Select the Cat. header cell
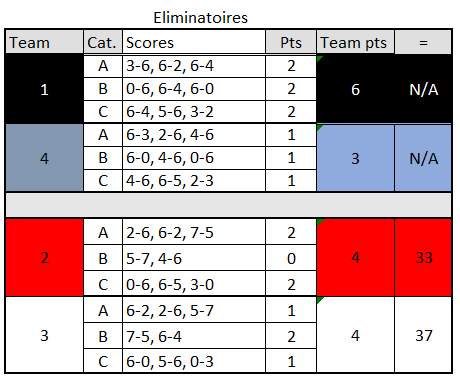Viewport: 460px width, 382px height. pyautogui.click(x=103, y=42)
